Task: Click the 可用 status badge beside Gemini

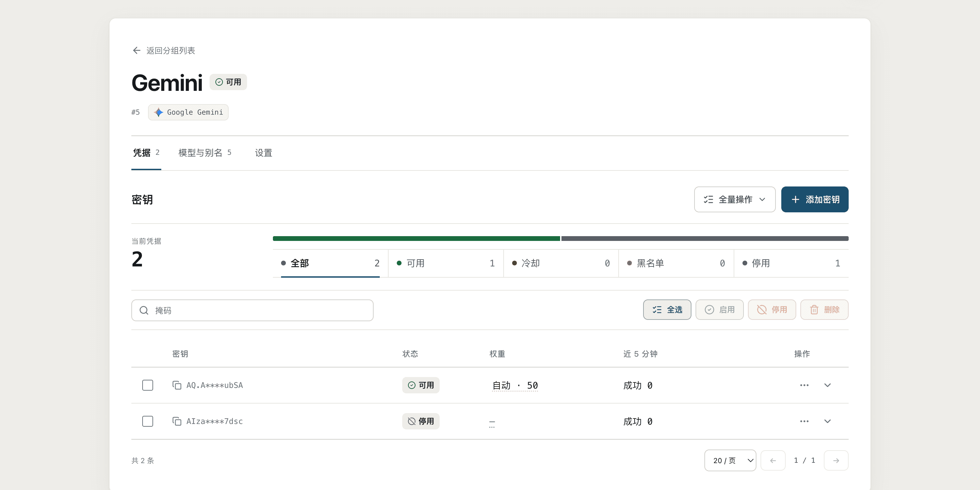Action: point(228,82)
